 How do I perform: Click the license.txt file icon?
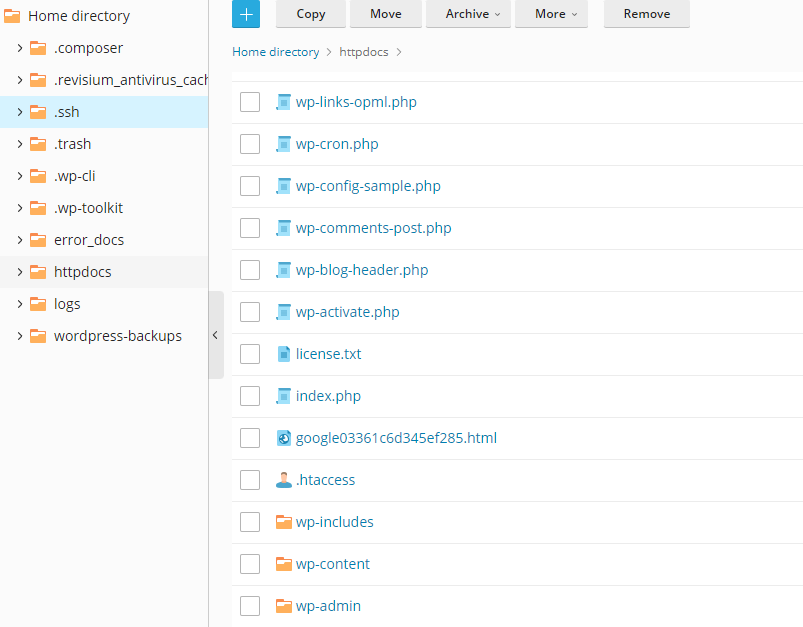[284, 354]
